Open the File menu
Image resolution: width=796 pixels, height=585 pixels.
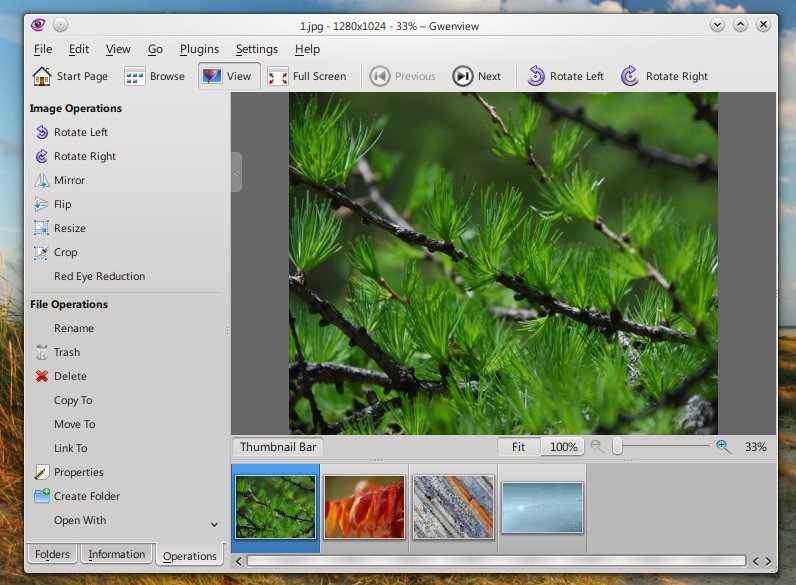[43, 49]
